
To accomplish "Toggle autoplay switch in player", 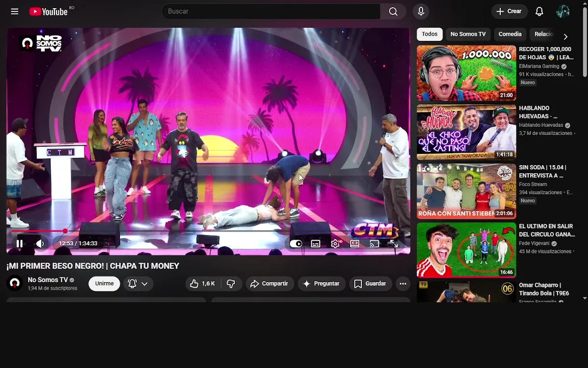I will [x=296, y=244].
